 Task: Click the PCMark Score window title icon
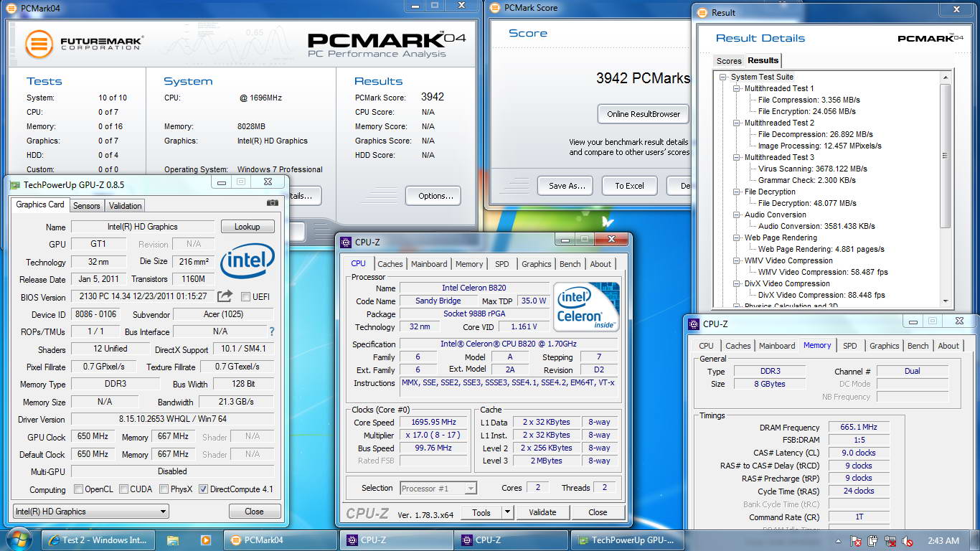click(x=495, y=8)
